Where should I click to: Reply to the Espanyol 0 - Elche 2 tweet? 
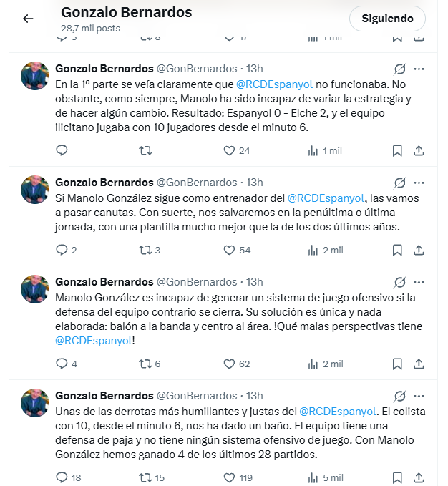(62, 150)
